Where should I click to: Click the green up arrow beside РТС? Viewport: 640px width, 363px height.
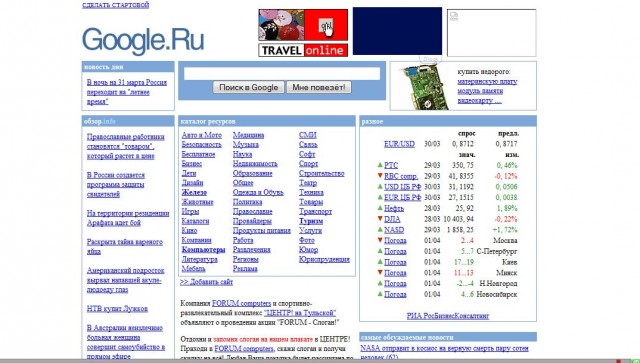click(380, 165)
